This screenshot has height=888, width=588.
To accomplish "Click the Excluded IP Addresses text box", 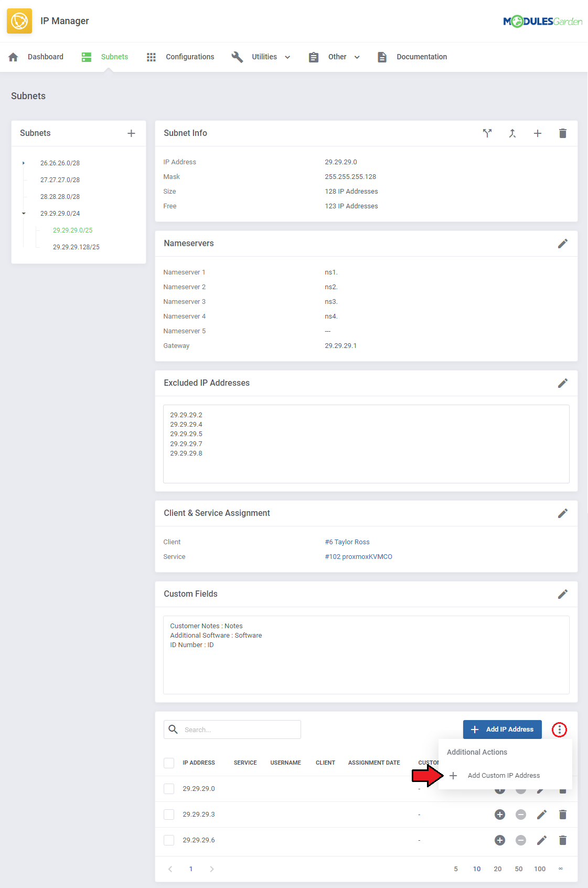I will point(366,444).
